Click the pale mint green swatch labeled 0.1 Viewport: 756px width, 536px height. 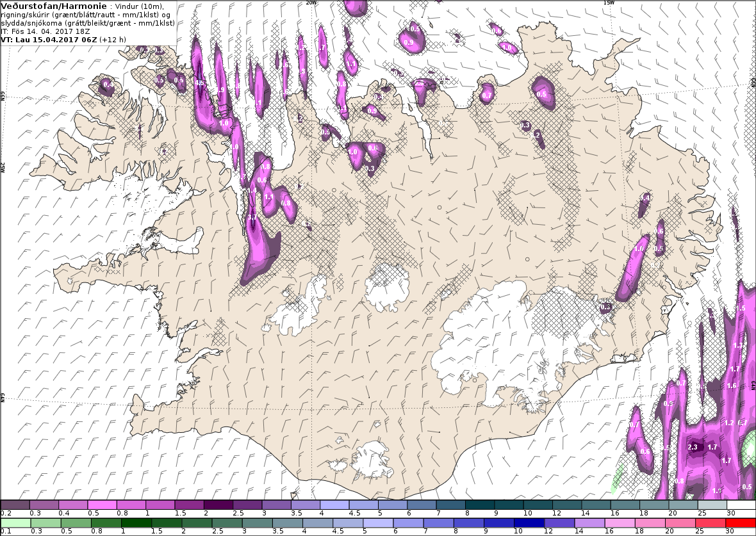click(15, 523)
